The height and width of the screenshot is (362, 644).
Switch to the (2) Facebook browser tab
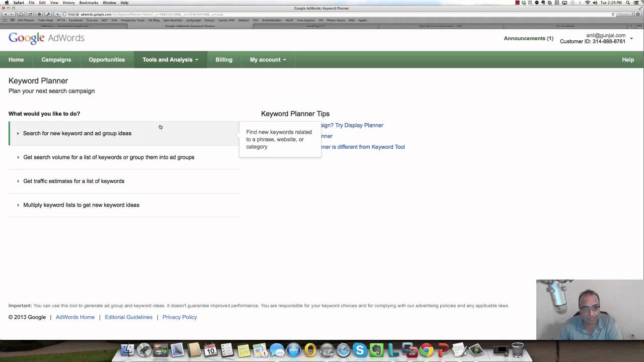pos(565,26)
